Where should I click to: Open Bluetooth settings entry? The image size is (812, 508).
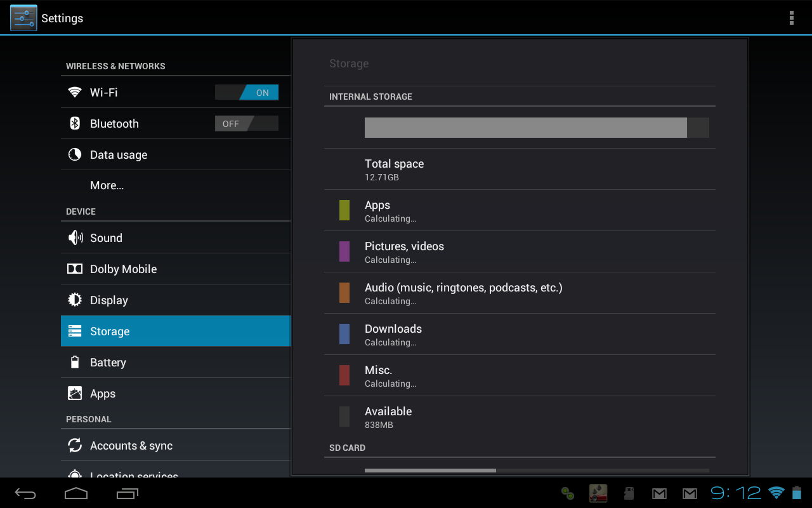pos(176,123)
